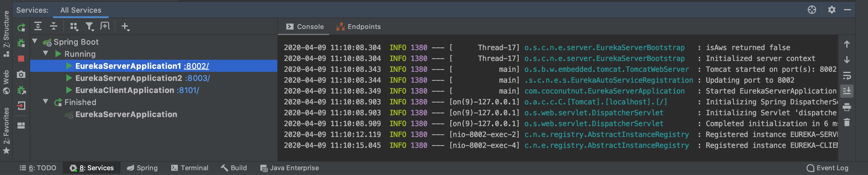868x175 pixels.
Task: Open the Filter services dropdown
Action: coord(90,26)
